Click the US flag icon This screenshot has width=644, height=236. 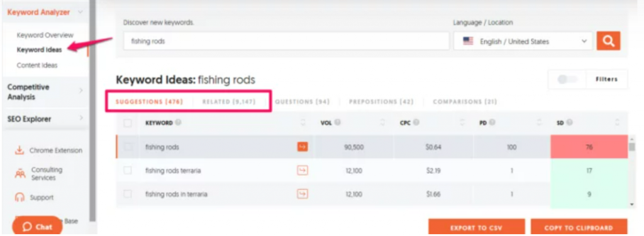coord(468,41)
